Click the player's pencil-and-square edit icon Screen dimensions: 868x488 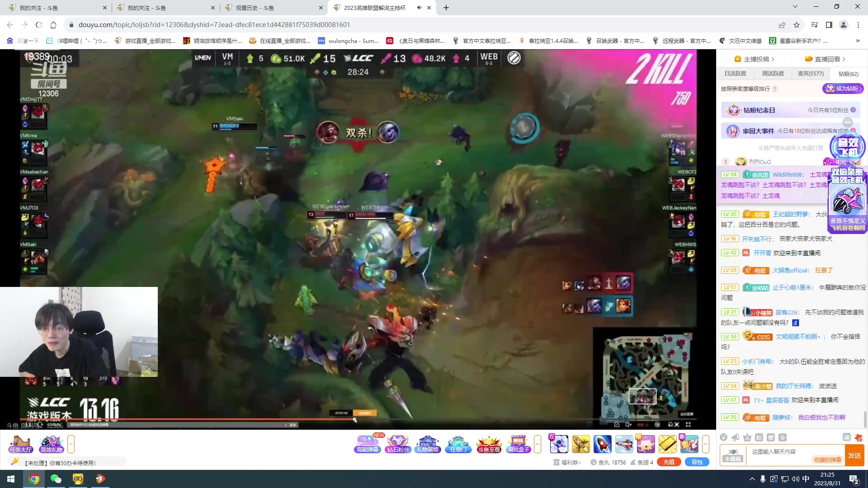tap(617, 424)
